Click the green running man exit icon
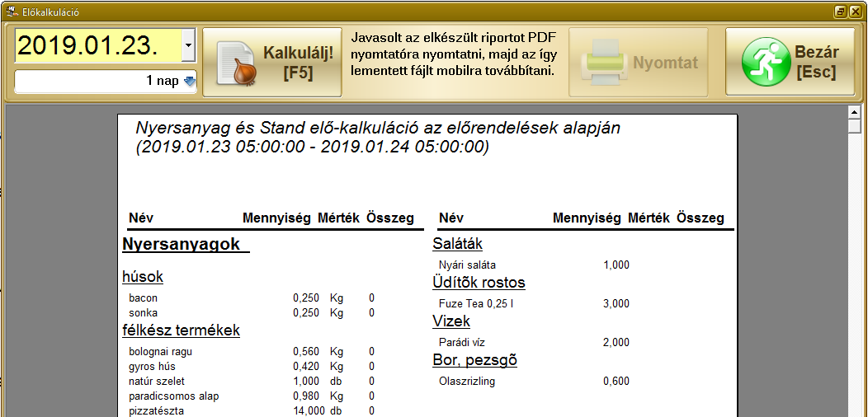The width and height of the screenshot is (868, 417). point(764,63)
